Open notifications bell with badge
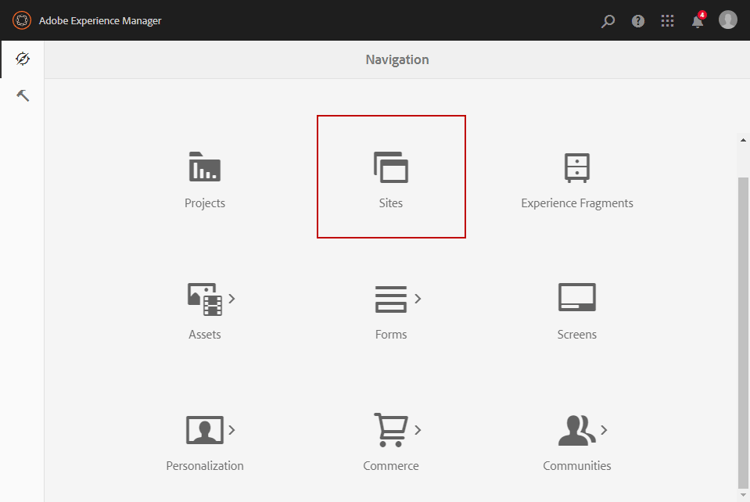 tap(698, 21)
